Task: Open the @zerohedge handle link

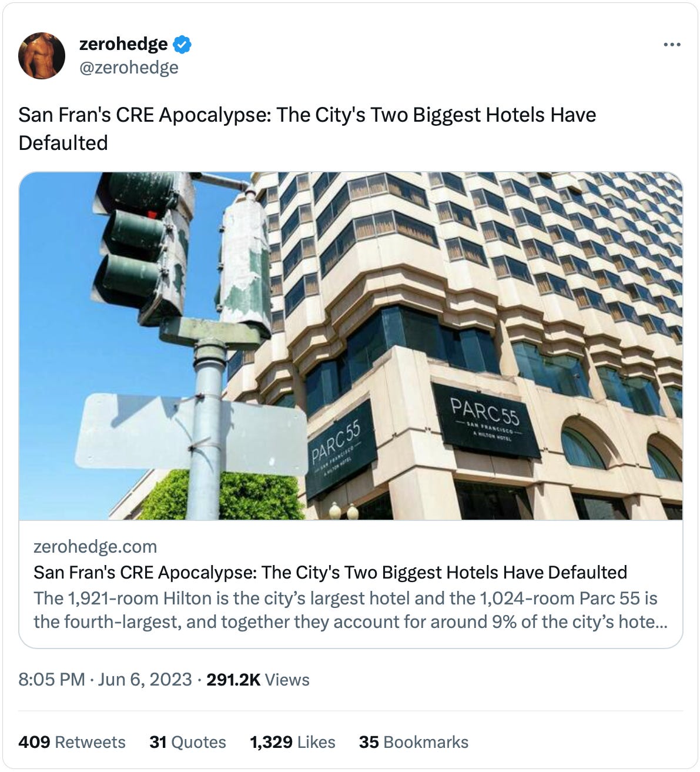Action: click(x=129, y=68)
